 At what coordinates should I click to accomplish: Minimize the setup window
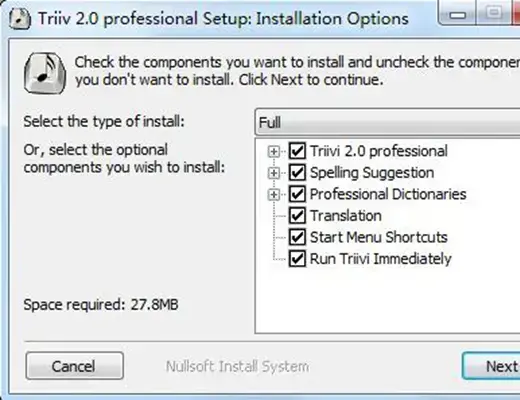click(458, 14)
